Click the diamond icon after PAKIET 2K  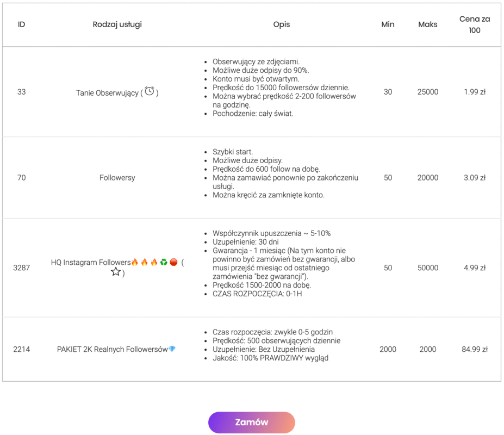172,349
